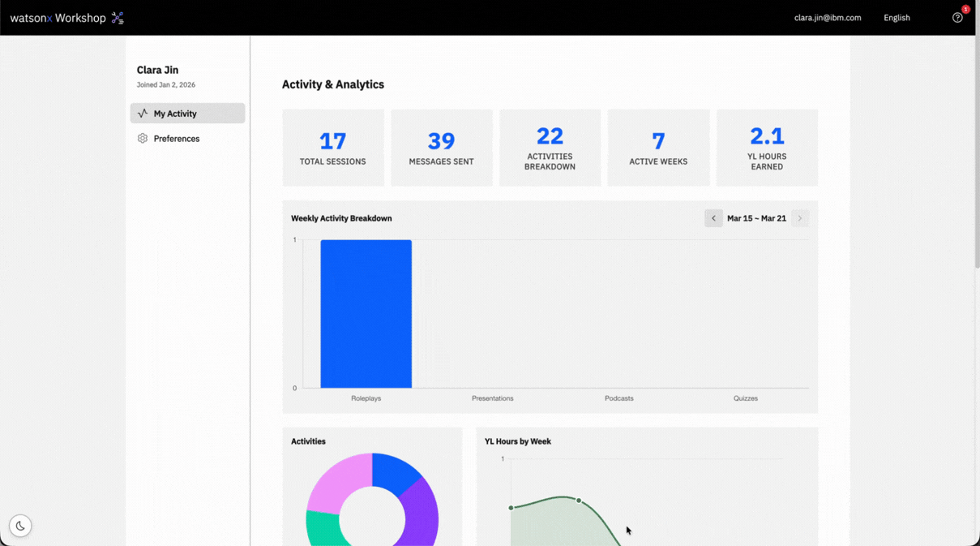Select the Active Weeks card
The image size is (980, 546).
[x=658, y=148]
